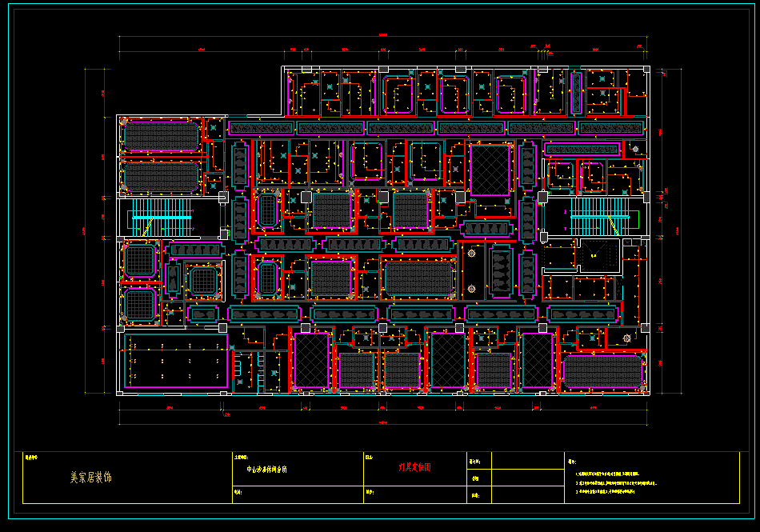Click the elevator shaft box below right stairwell
Screen dimensions: 760x532
tap(598, 256)
